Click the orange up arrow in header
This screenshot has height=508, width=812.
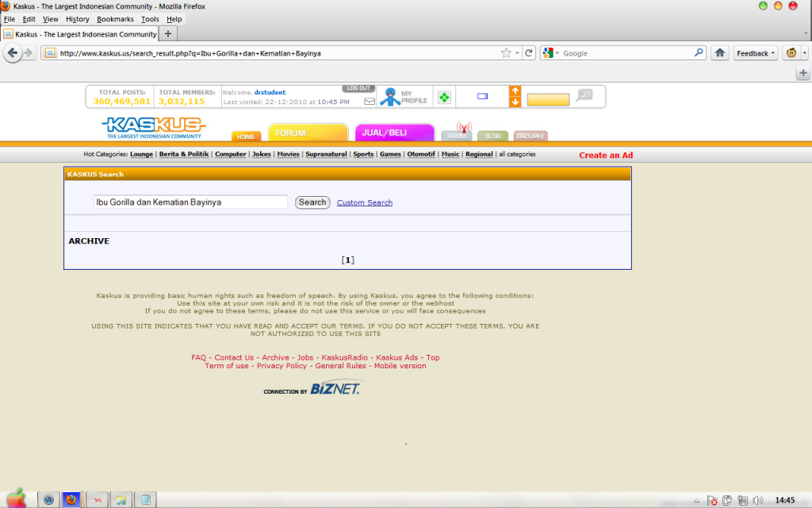tap(515, 90)
